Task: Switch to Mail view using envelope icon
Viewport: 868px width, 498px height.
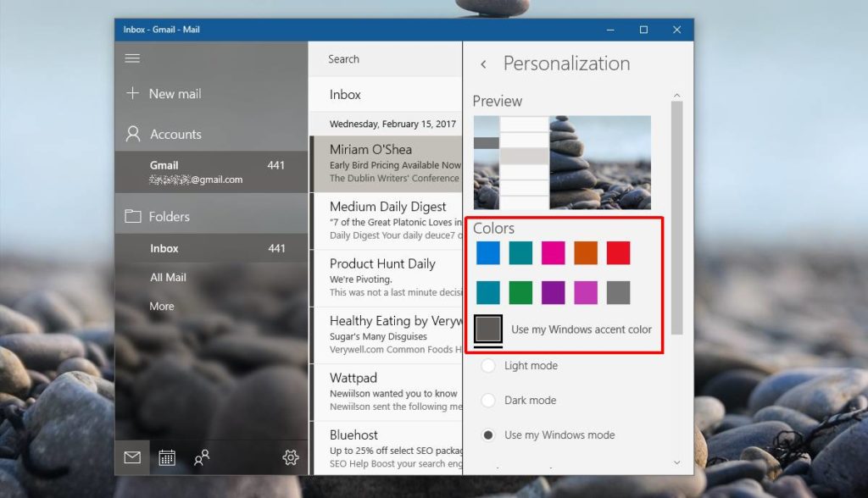Action: [131, 457]
